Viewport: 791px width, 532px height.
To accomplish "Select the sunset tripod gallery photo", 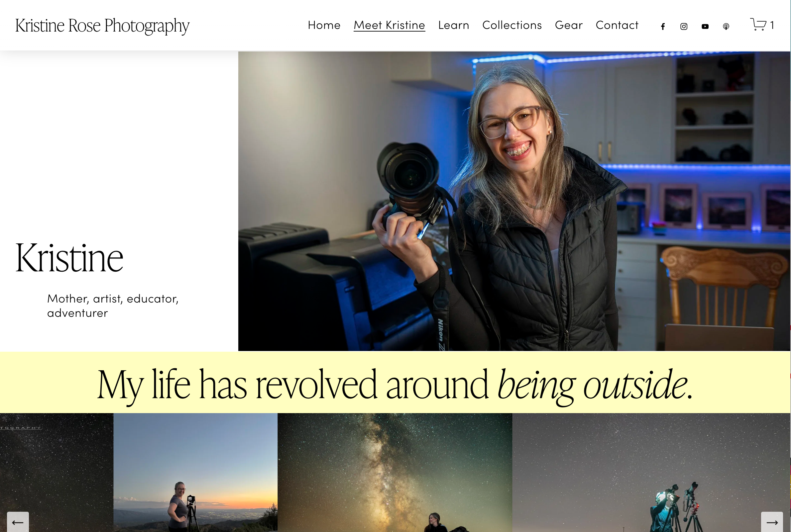I will [x=195, y=472].
